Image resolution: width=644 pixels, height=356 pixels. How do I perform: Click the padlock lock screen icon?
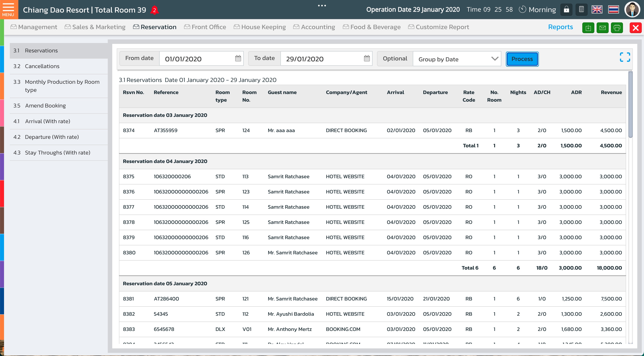[x=566, y=10]
